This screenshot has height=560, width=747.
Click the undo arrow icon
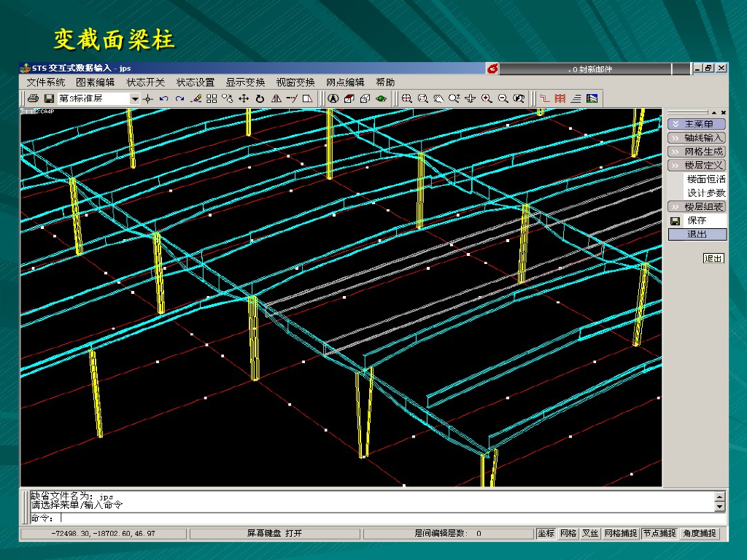pos(164,98)
